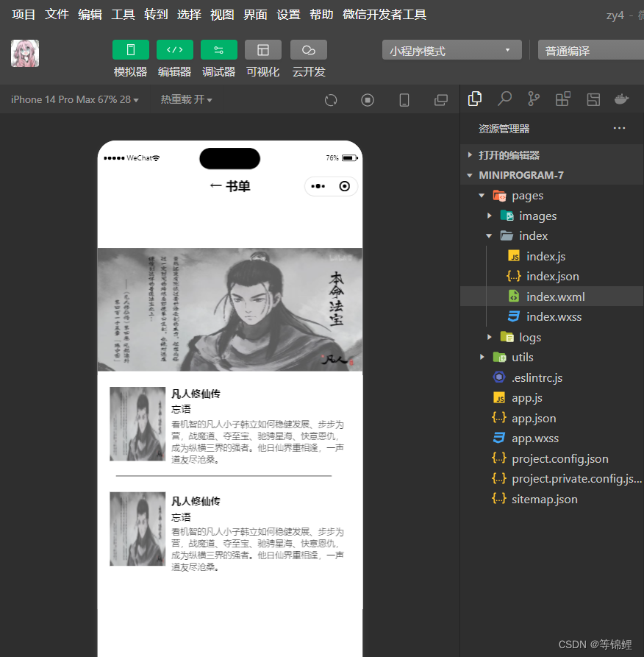Screen dimensions: 644x657
Task: Open the 小程序模式 mode dropdown
Action: coord(452,50)
